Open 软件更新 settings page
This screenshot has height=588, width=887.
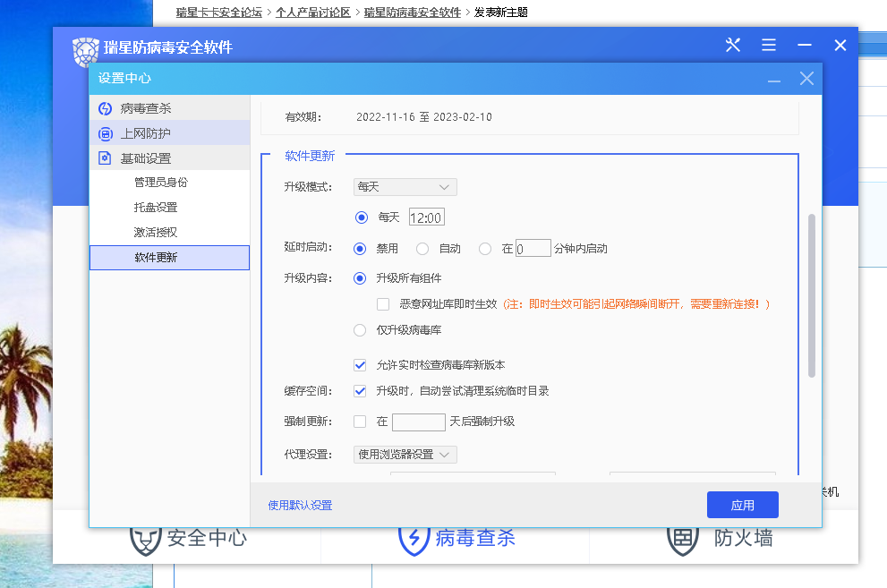point(170,258)
